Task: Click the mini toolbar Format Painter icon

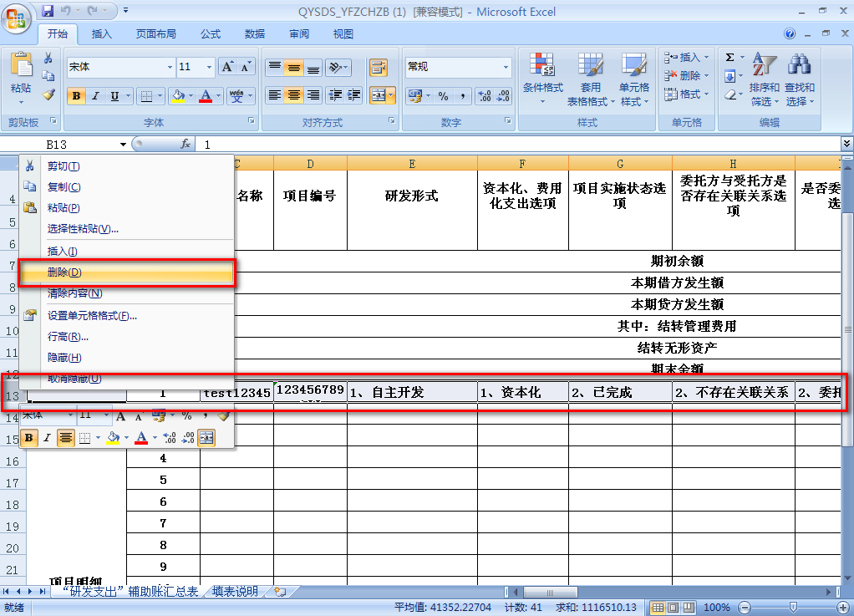Action: point(223,415)
